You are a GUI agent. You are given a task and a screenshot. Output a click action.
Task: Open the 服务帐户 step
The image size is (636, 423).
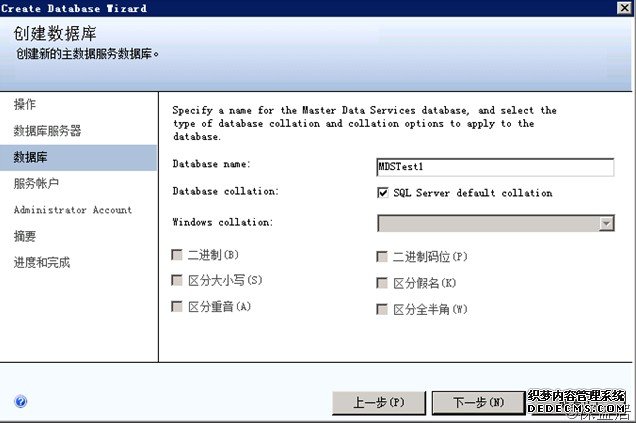36,184
